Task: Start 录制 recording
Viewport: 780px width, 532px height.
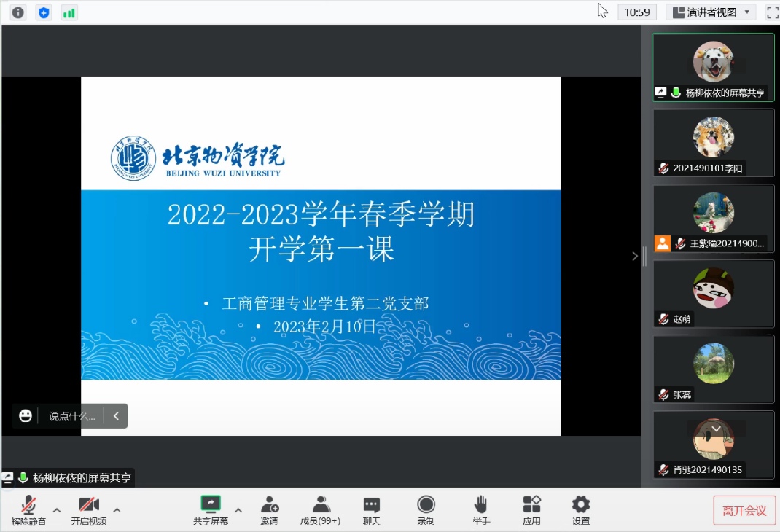Action: (x=426, y=509)
